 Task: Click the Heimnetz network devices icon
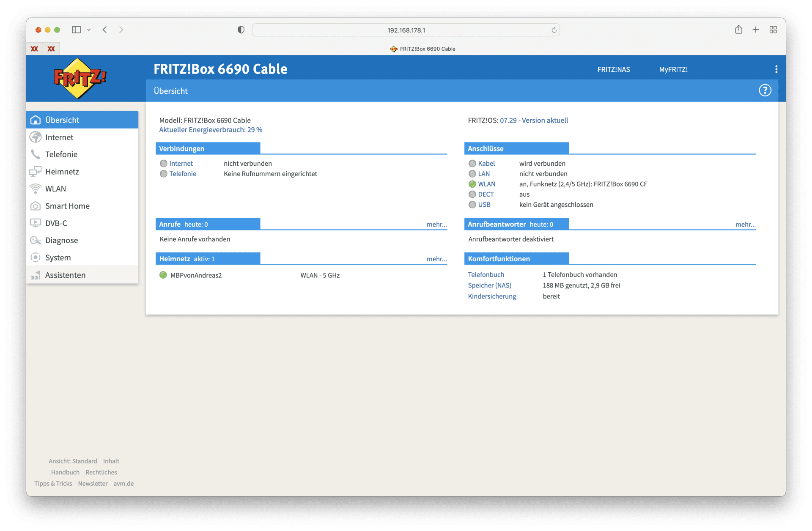tap(36, 171)
